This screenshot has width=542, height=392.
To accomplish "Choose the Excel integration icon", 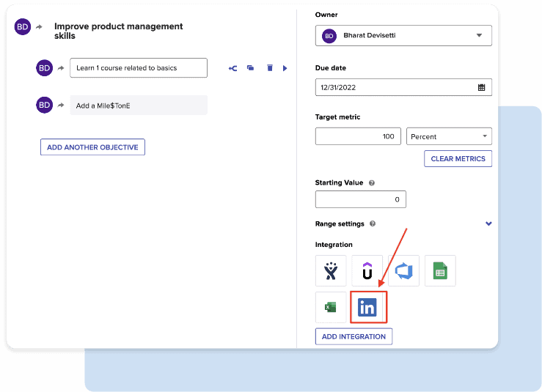I will pyautogui.click(x=331, y=307).
